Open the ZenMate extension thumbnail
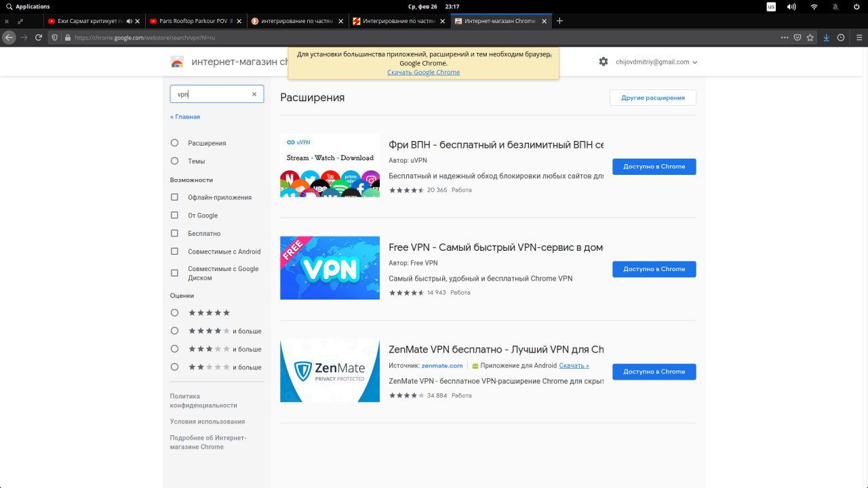868x488 pixels. click(330, 371)
